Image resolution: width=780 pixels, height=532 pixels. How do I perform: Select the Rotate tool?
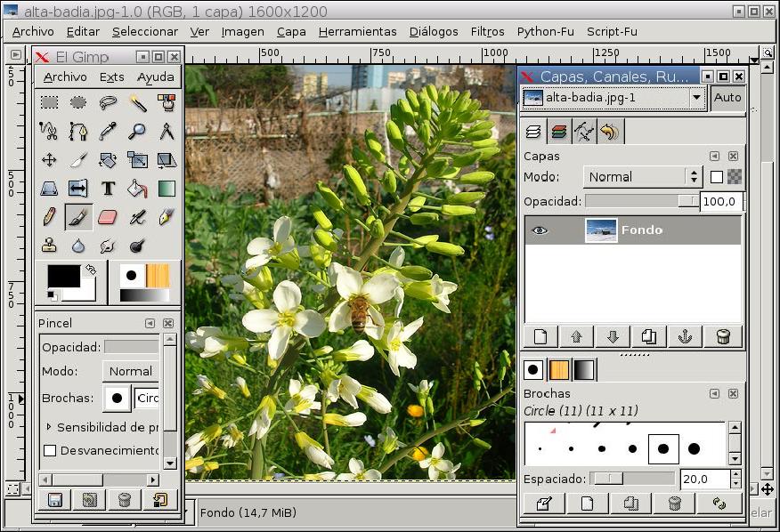click(x=108, y=160)
